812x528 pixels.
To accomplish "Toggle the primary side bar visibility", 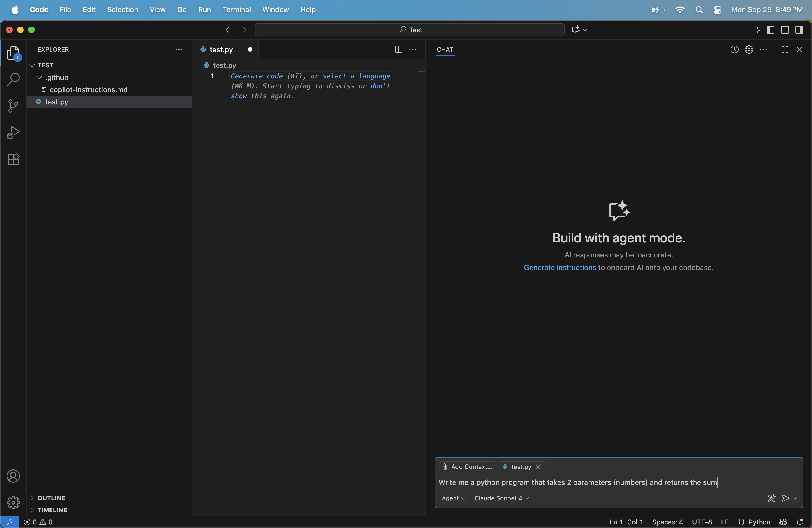I will 770,30.
